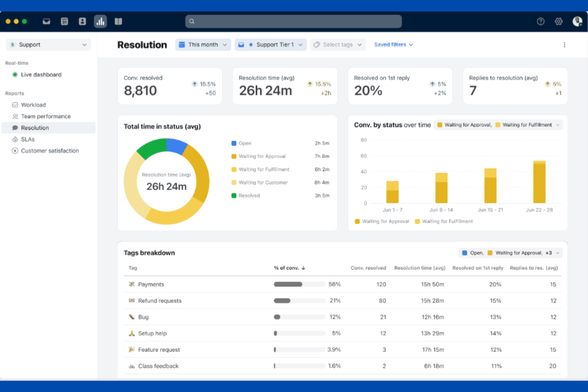Open the Settings gear icon

[559, 21]
